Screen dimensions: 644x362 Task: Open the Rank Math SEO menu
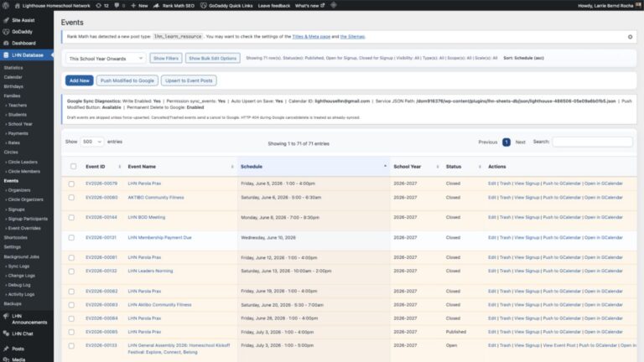(174, 6)
